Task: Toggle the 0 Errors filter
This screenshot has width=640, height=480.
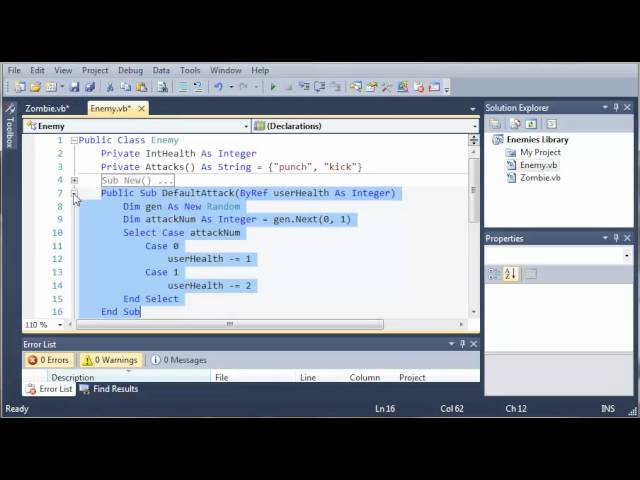Action: tap(49, 360)
